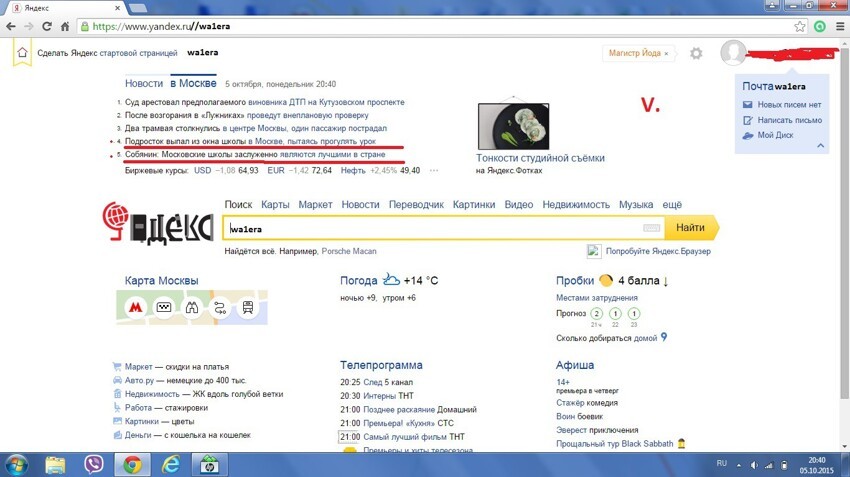850x477 pixels.
Task: Click the Yandex logo
Action: (x=158, y=223)
